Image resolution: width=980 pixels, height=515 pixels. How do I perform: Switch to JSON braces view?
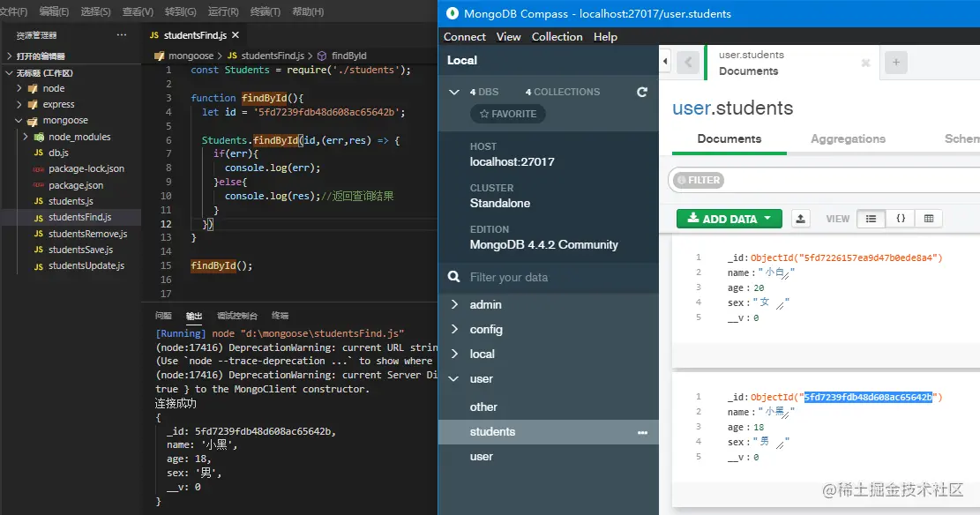click(x=901, y=219)
